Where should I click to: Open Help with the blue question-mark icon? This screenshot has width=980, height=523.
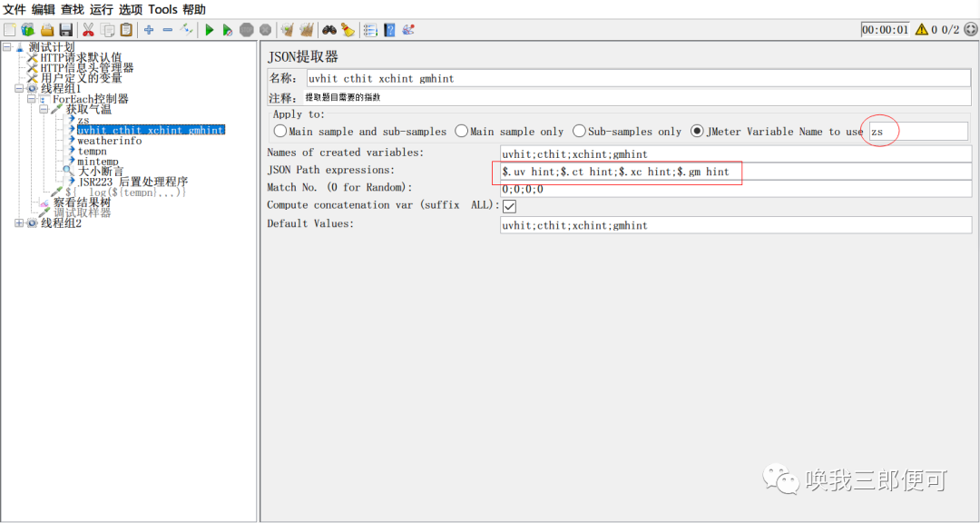(x=389, y=29)
